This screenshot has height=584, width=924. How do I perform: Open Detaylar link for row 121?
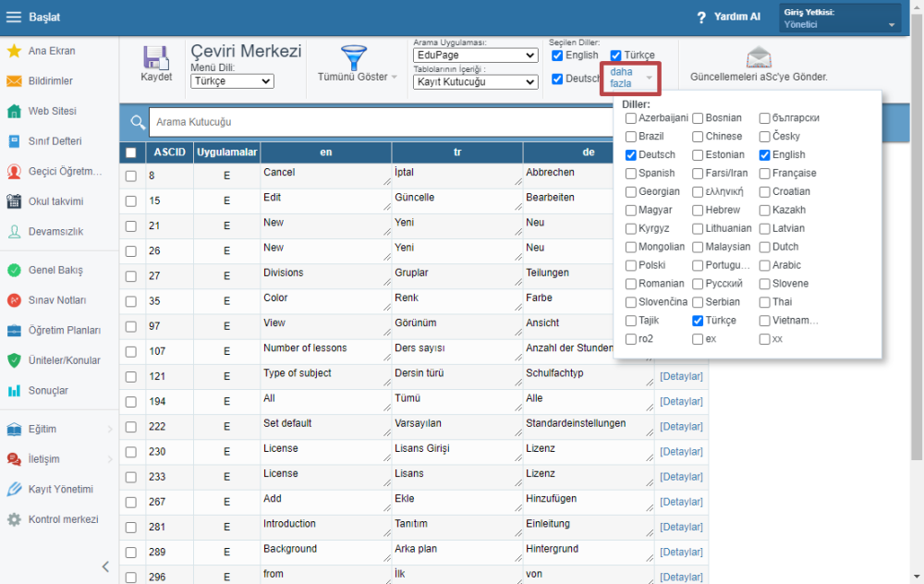pyautogui.click(x=681, y=376)
